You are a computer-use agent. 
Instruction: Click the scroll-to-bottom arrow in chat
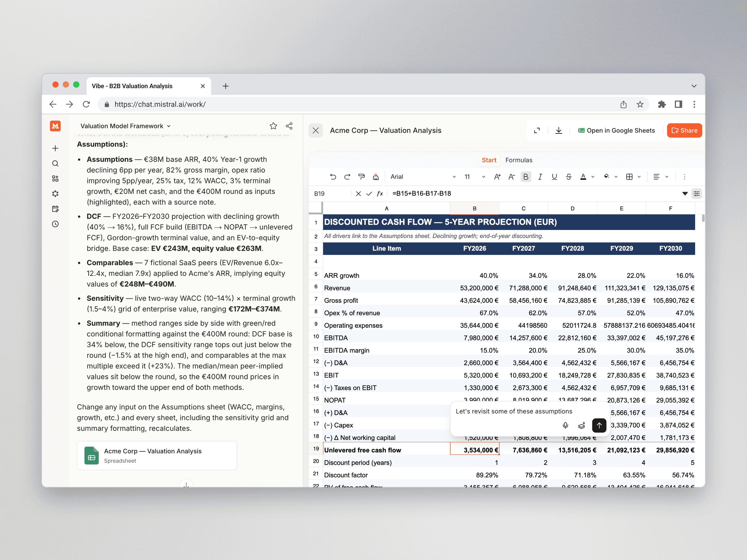coord(186,484)
